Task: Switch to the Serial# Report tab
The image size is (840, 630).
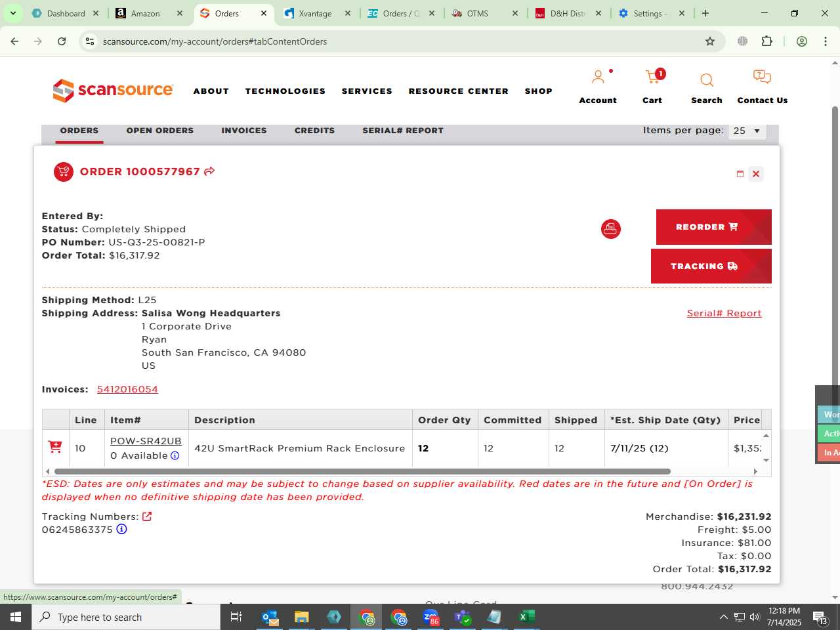Action: 403,131
